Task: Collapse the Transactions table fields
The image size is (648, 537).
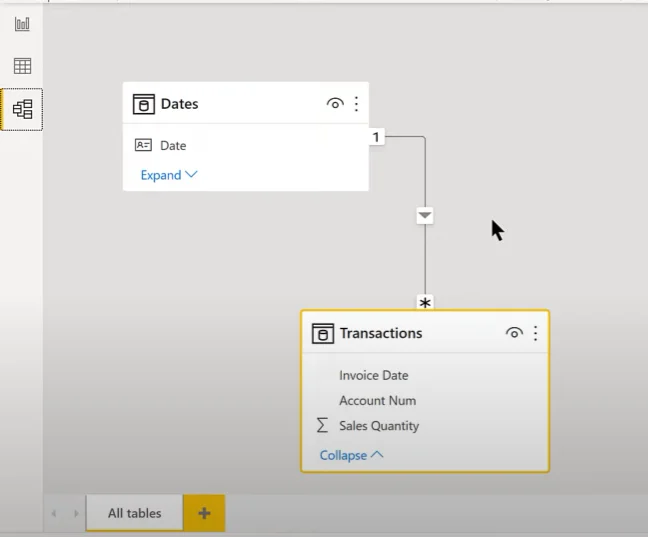Action: (x=351, y=455)
